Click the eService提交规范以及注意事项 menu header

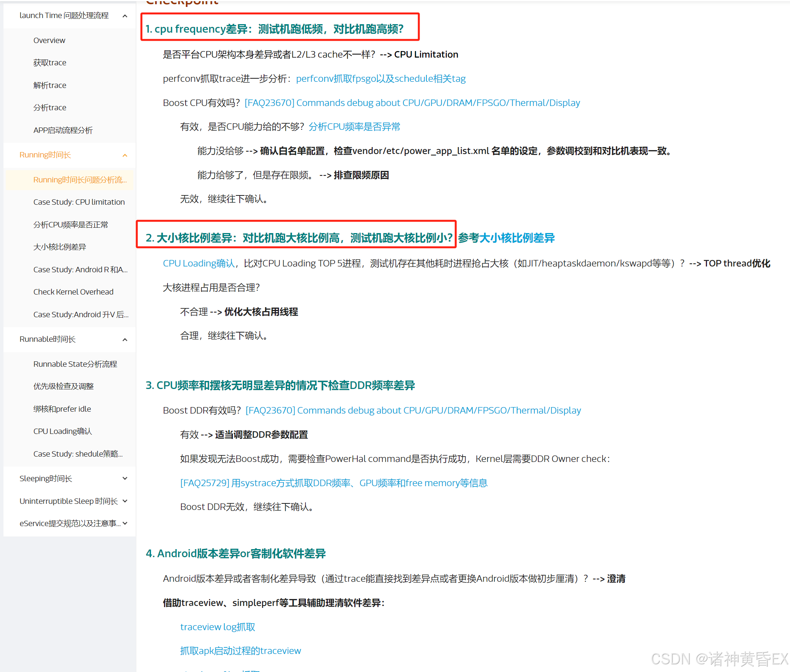pos(70,523)
